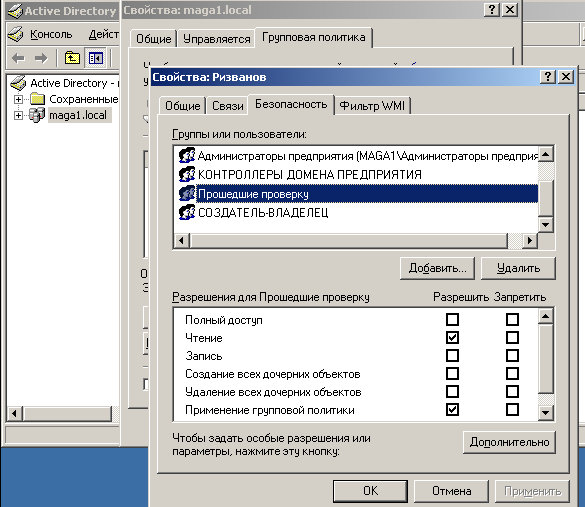Viewport: 585px width, 507px height.
Task: Confirm with the OK button
Action: point(370,491)
